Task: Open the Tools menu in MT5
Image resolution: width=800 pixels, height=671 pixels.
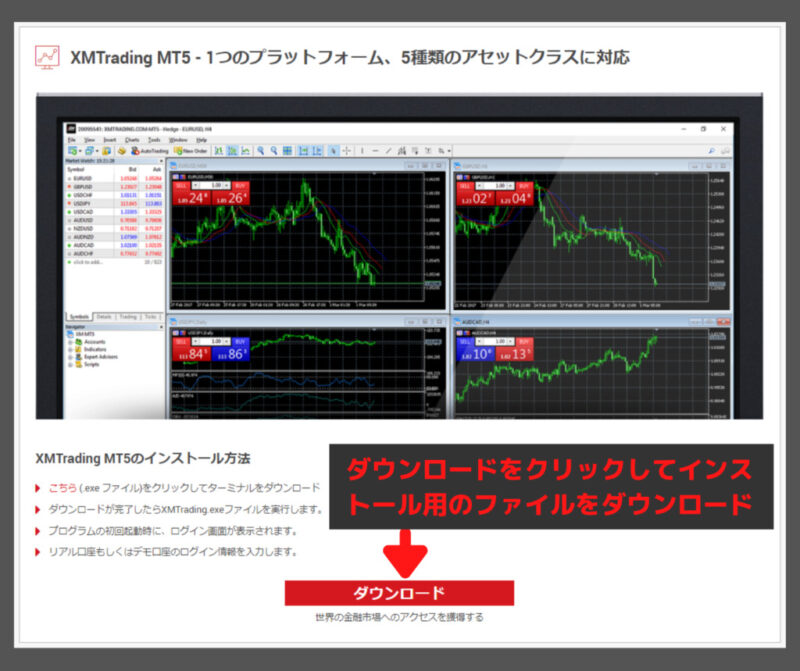Action: click(154, 140)
